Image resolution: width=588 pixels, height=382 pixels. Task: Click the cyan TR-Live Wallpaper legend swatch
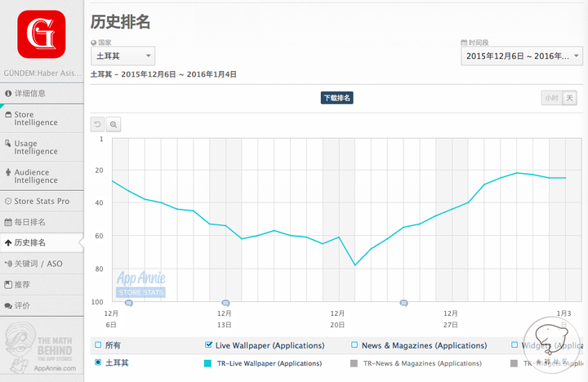click(208, 363)
